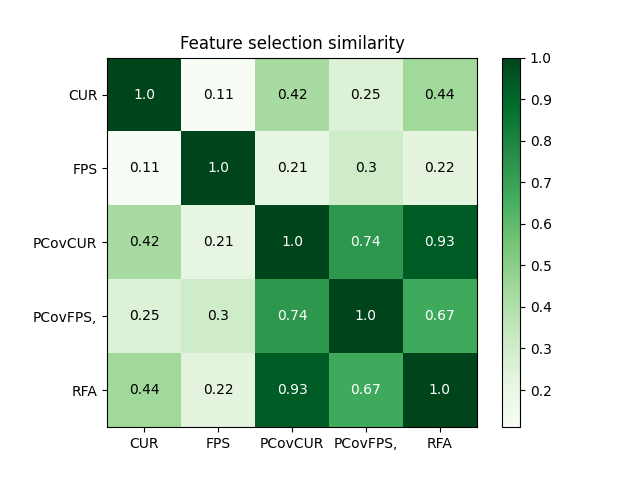Image resolution: width=640 pixels, height=480 pixels.
Task: Click the 0.93 cell in the PCovCUR row
Action: point(440,242)
